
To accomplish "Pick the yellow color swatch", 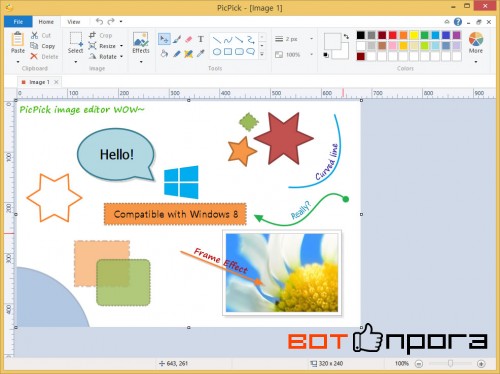I will coord(414,35).
